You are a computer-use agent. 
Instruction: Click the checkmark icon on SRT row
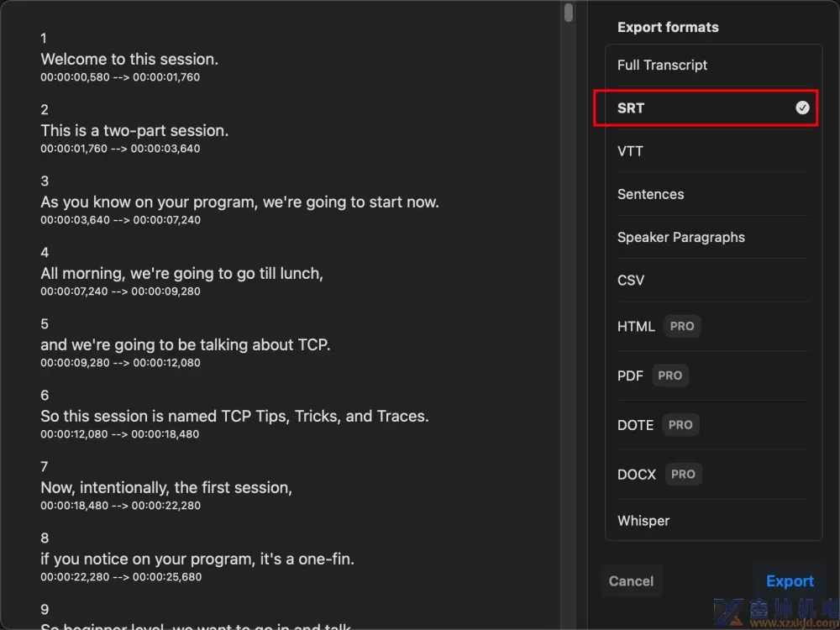802,108
